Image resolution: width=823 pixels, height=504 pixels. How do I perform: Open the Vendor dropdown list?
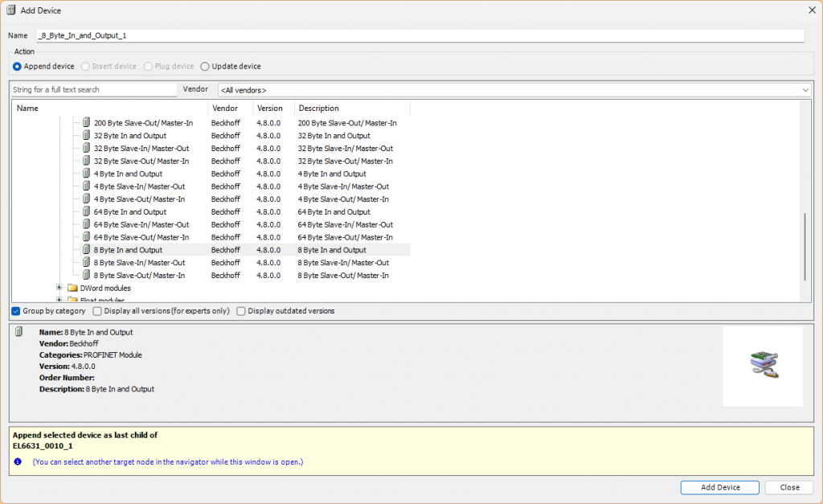point(805,90)
